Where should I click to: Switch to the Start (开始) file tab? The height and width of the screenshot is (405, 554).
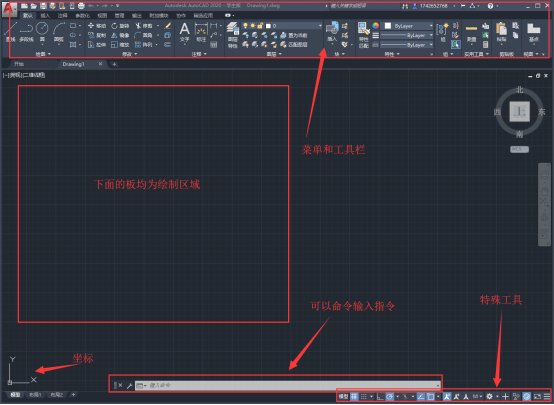[x=19, y=64]
